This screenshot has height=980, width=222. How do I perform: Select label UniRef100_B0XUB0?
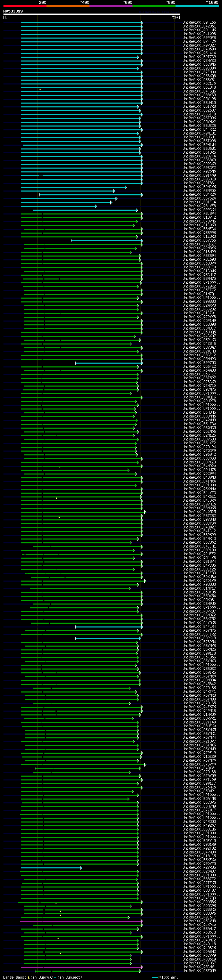[199, 577]
